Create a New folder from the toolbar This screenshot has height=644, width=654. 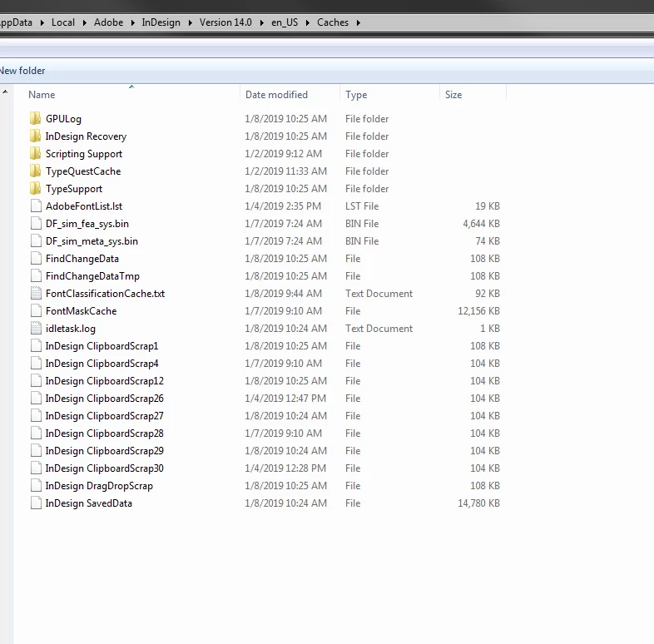[x=22, y=71]
